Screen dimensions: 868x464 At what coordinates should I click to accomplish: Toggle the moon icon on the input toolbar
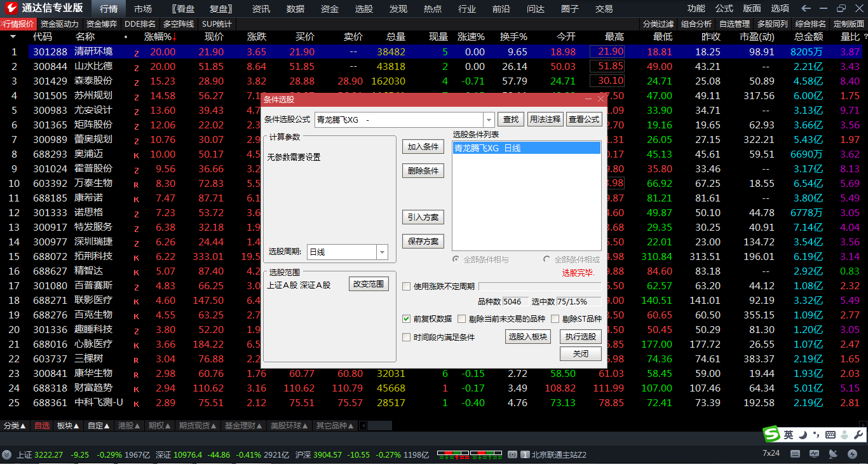tap(803, 435)
